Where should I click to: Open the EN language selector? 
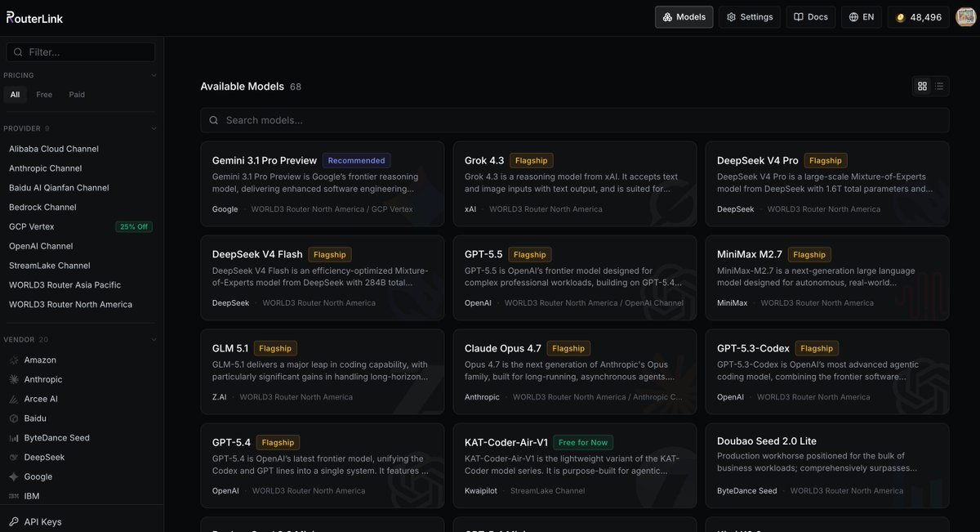[862, 17]
